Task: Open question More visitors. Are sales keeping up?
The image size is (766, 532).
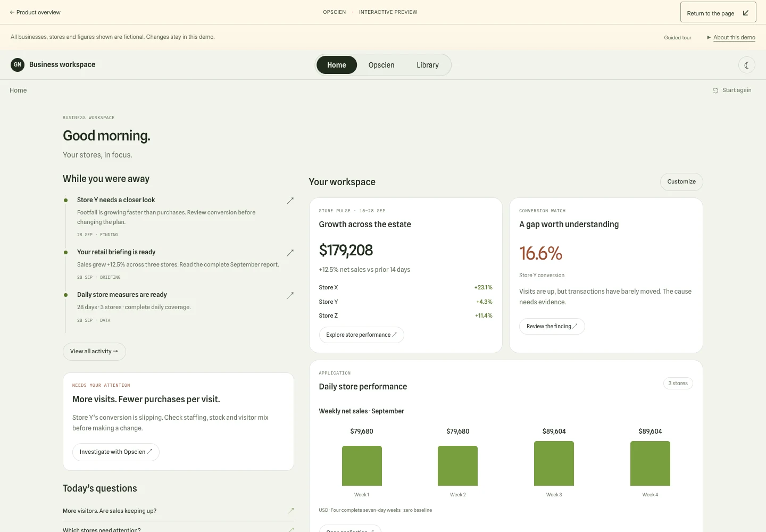Action: (178, 511)
